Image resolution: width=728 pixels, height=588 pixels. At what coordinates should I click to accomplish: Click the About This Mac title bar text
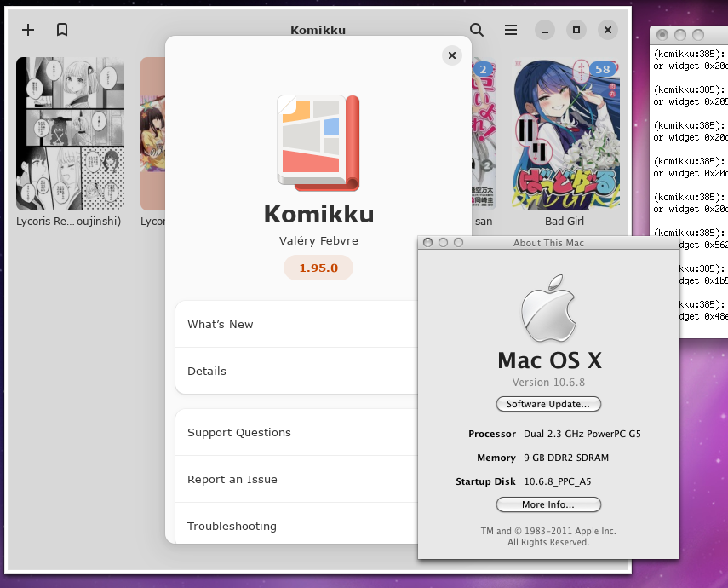pyautogui.click(x=548, y=243)
